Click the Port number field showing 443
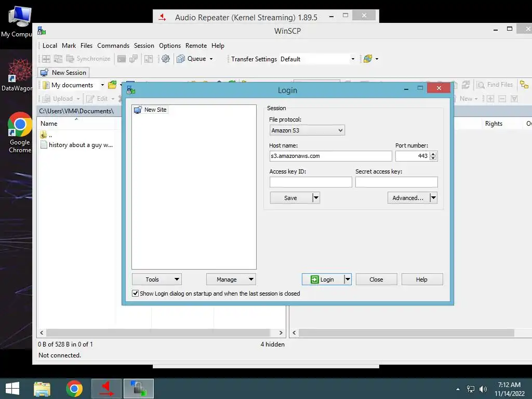The height and width of the screenshot is (399, 532). point(412,156)
